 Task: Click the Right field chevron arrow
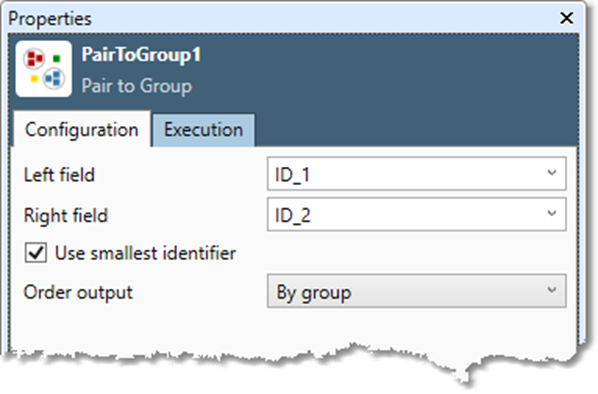click(551, 213)
